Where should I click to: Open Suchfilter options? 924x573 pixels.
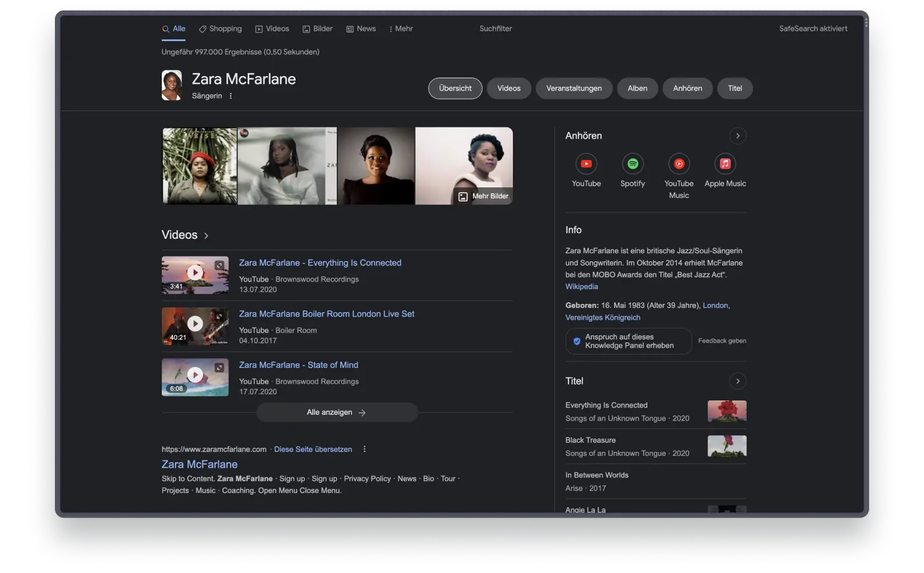496,29
